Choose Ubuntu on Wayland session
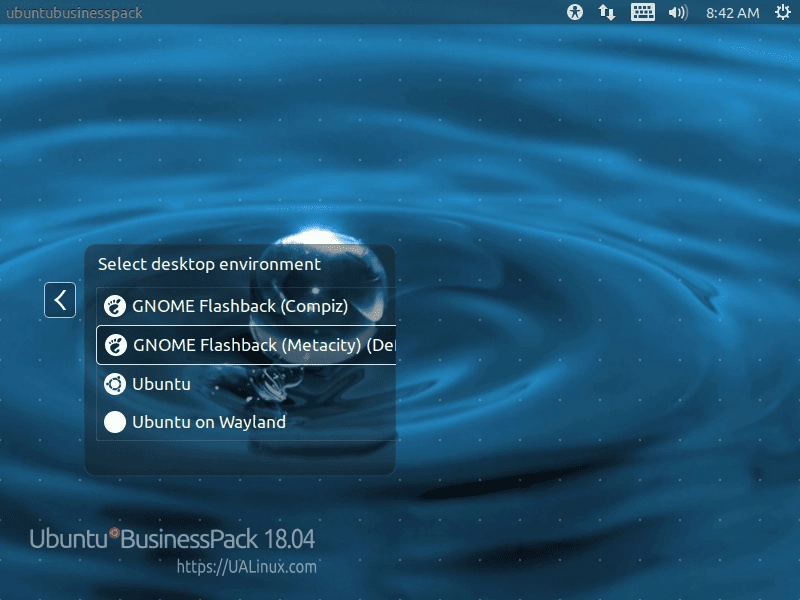 [246, 422]
